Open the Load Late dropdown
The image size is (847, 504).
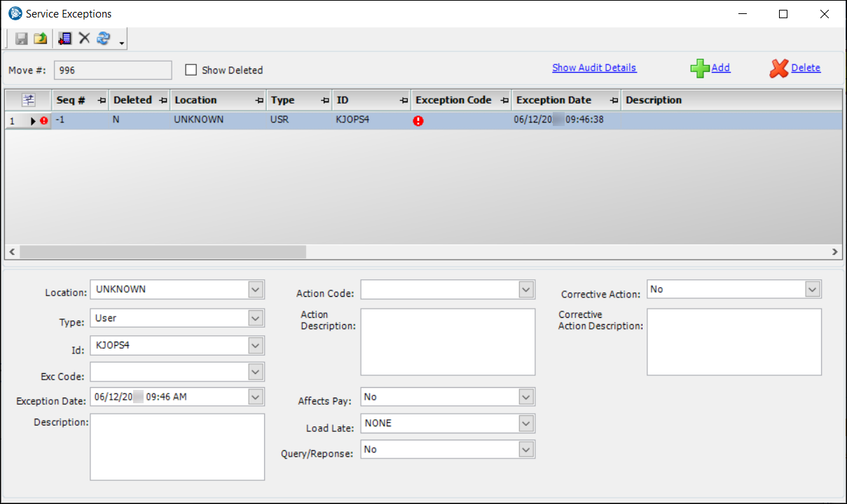point(526,423)
